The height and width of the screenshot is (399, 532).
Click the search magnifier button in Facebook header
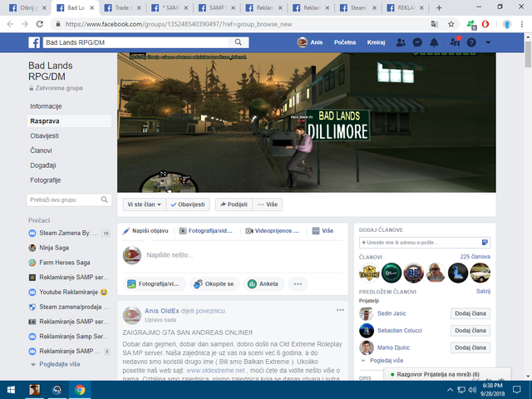(x=239, y=42)
